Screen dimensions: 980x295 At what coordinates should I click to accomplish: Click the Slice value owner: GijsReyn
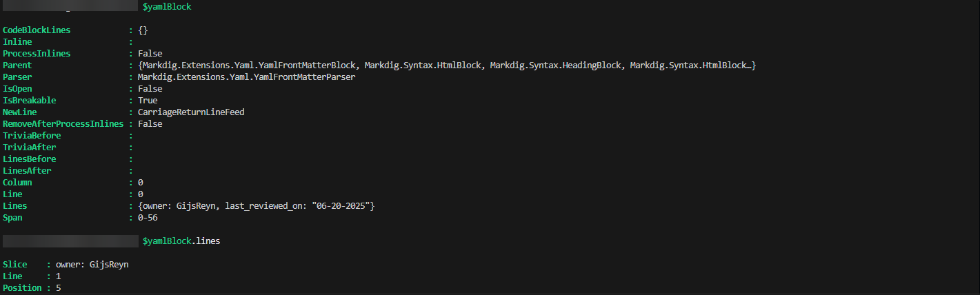[92, 265]
